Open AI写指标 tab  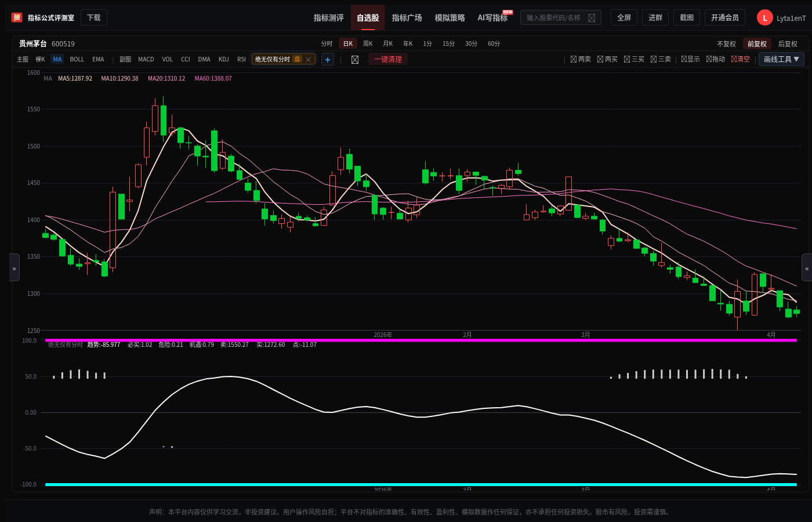[x=492, y=18]
